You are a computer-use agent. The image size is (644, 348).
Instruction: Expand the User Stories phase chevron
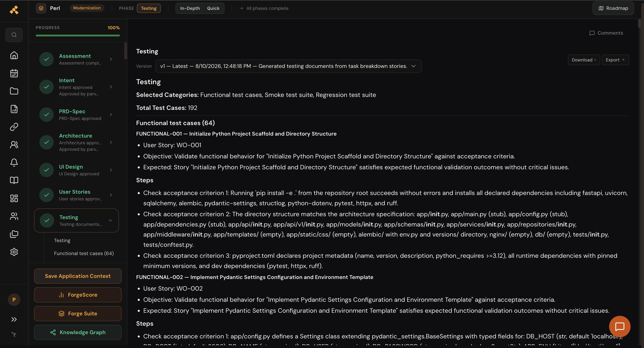coord(111,195)
